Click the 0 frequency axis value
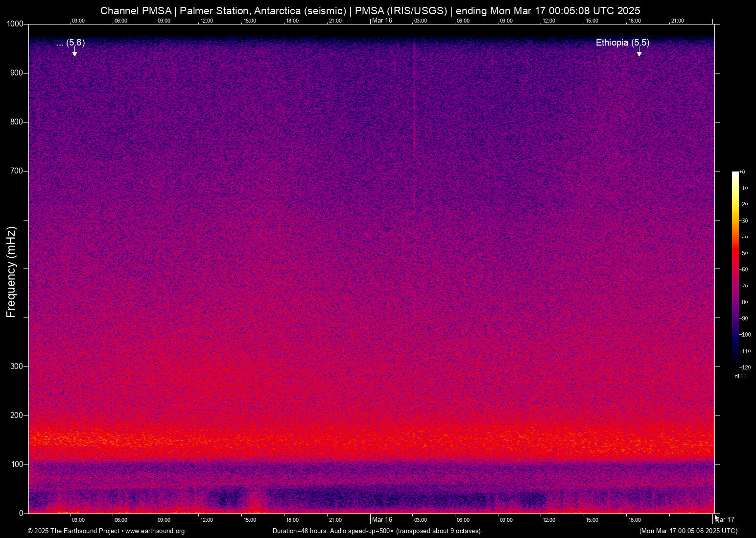This screenshot has height=538, width=756. click(22, 514)
